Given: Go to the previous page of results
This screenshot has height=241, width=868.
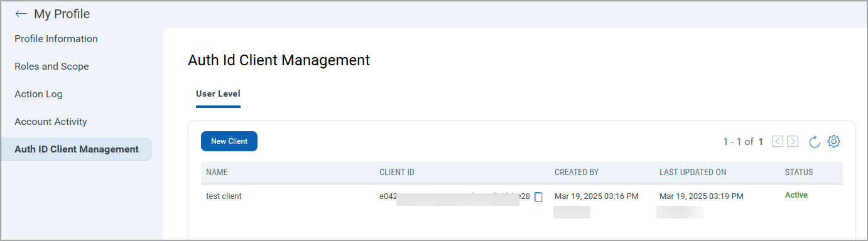Looking at the screenshot, I should [x=778, y=142].
